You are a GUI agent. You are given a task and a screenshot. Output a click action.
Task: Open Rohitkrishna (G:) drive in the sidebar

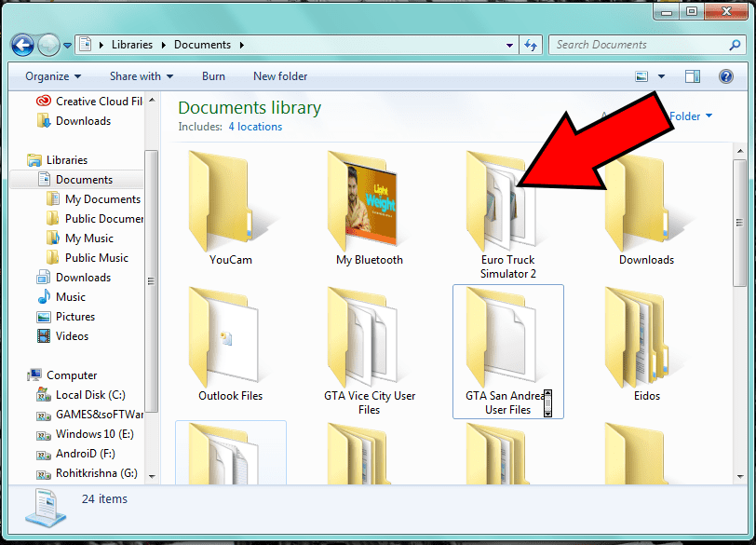pyautogui.click(x=87, y=473)
